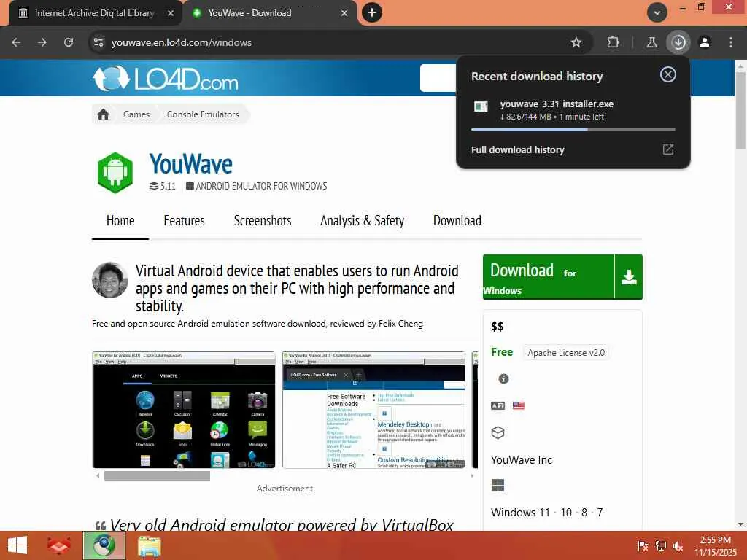Open the profile avatar menu
Image resolution: width=747 pixels, height=560 pixels.
pyautogui.click(x=705, y=42)
